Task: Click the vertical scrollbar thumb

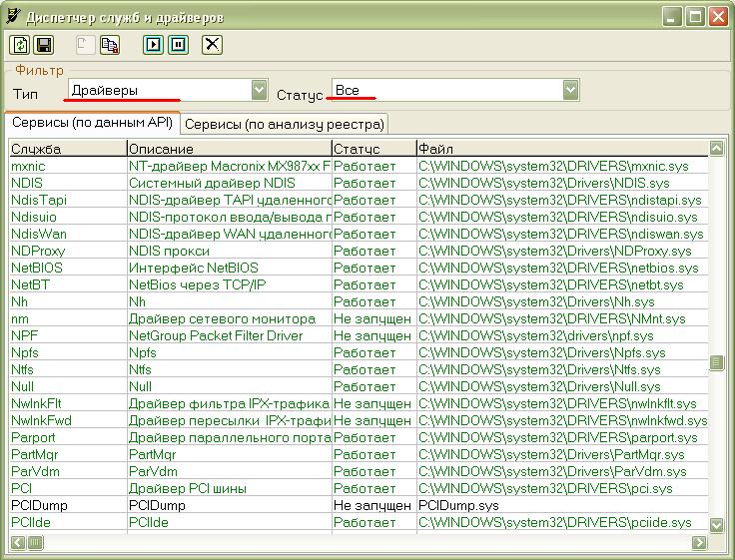Action: 716,362
